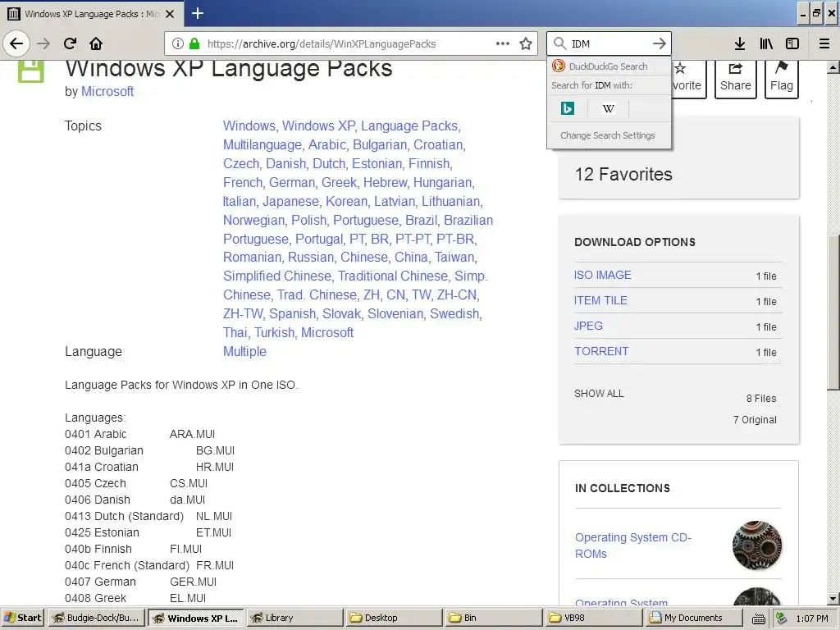The height and width of the screenshot is (630, 840).
Task: Open Change Search Settings
Action: pos(608,135)
